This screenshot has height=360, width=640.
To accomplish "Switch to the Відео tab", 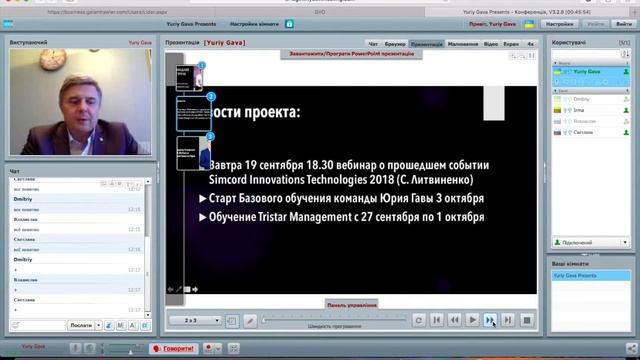I will coord(490,44).
